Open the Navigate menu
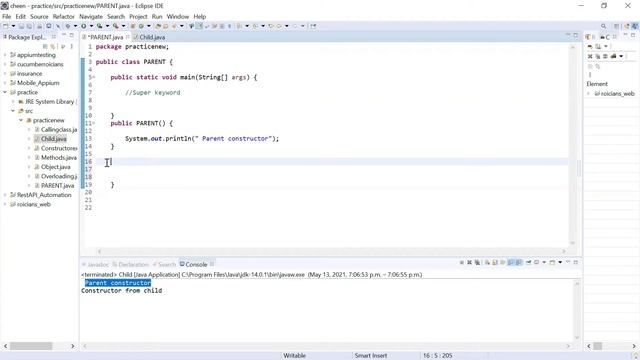 click(91, 16)
